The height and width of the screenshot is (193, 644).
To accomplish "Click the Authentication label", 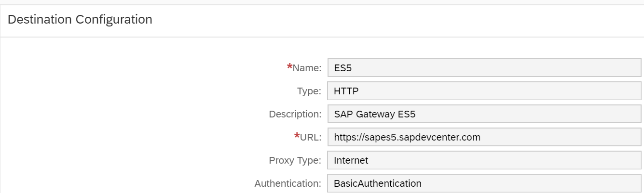I will tap(288, 183).
